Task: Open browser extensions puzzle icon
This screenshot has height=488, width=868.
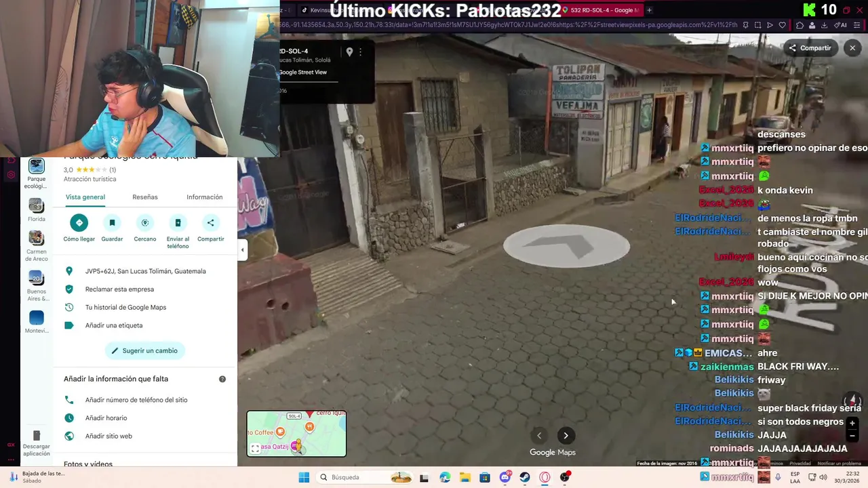Action: point(800,25)
